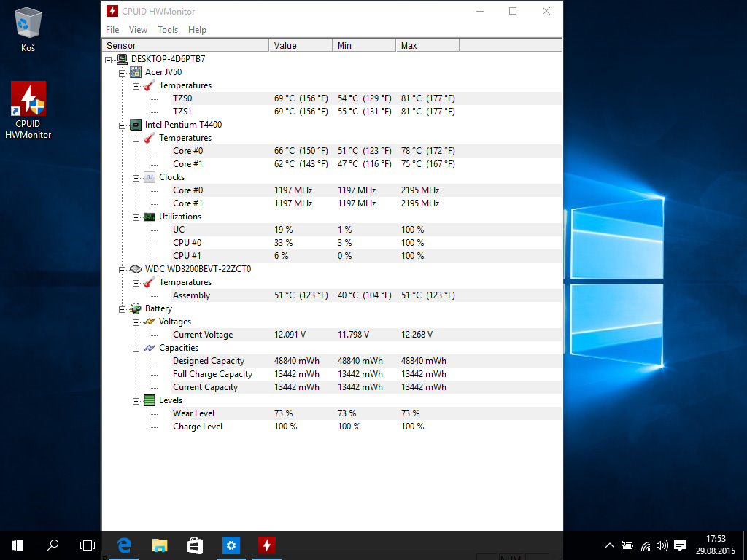Click the Clocks waveform icon

coord(150,177)
